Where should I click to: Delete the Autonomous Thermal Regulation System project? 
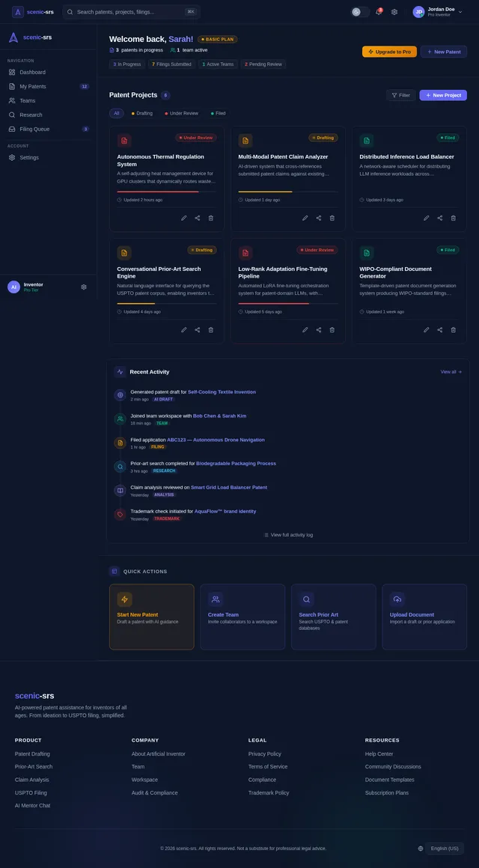210,218
